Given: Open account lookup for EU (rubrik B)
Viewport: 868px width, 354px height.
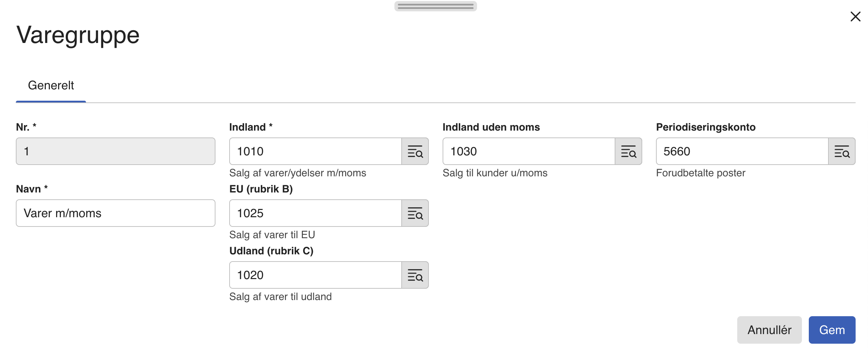Looking at the screenshot, I should coord(415,213).
